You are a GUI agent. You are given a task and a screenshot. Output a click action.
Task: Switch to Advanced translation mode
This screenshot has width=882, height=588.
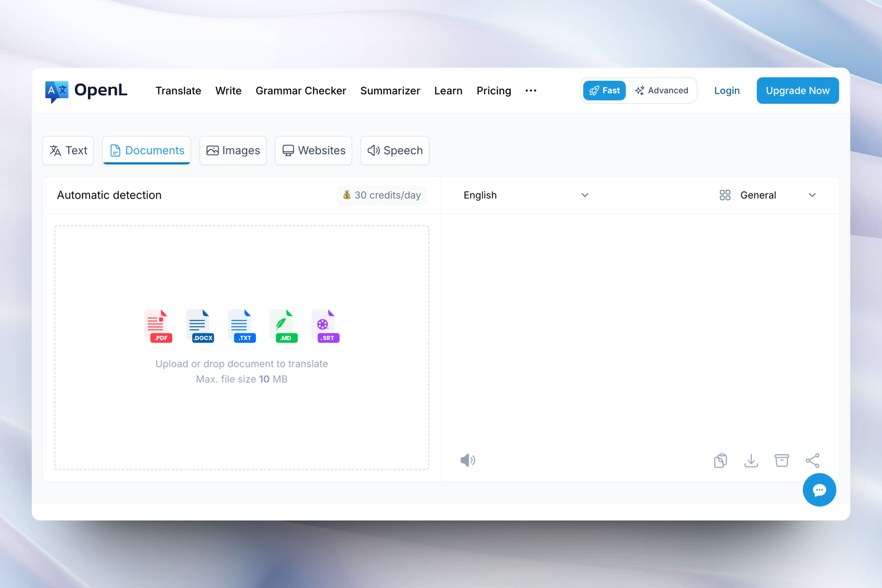pyautogui.click(x=661, y=91)
